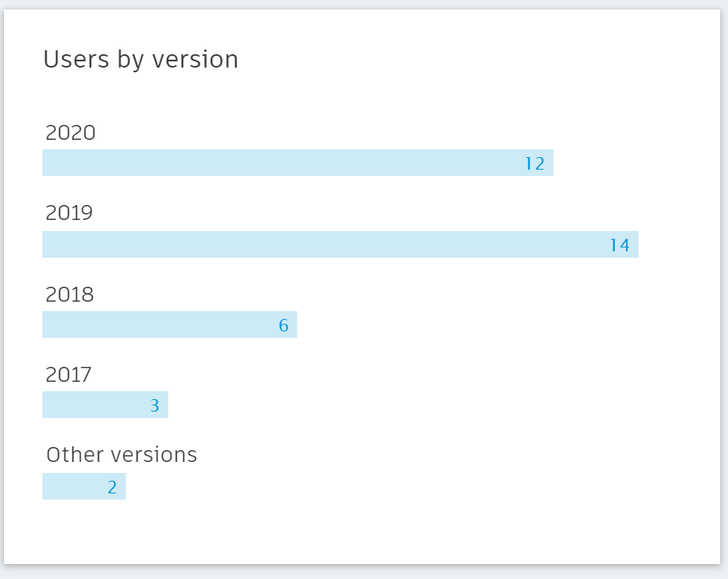Select the 2019 version label
Screen dimensions: 728x579
[x=69, y=213]
